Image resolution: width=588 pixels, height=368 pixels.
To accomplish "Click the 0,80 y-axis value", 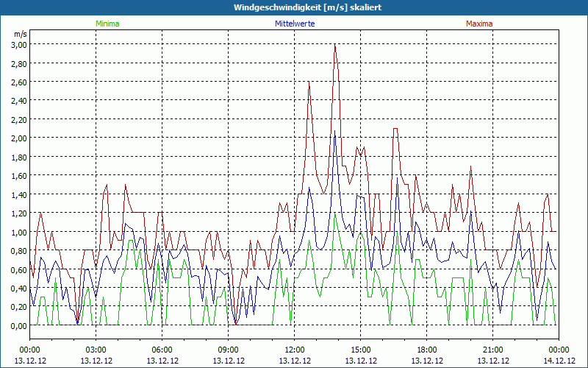I will [20, 251].
